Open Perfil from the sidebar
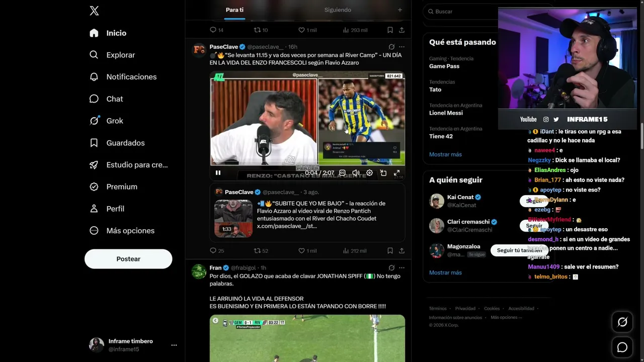The height and width of the screenshot is (362, 644). [107, 209]
